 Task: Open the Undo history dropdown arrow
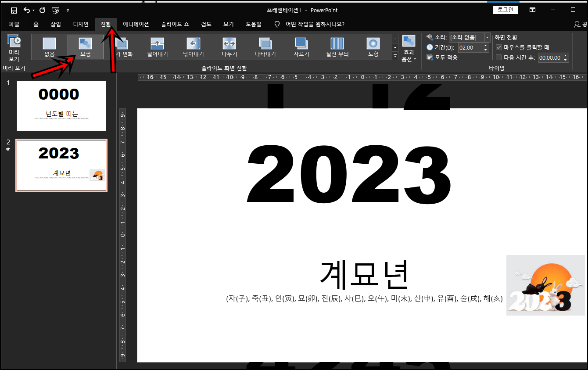(33, 10)
